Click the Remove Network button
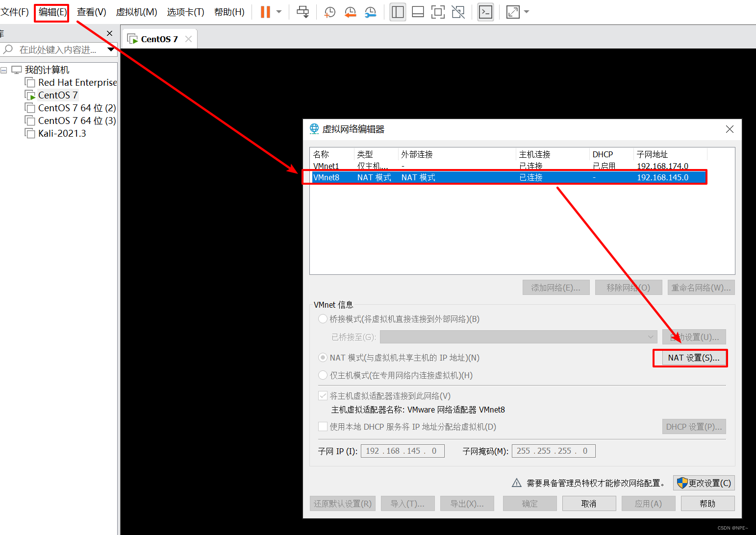Viewport: 756px width, 535px height. [x=629, y=288]
